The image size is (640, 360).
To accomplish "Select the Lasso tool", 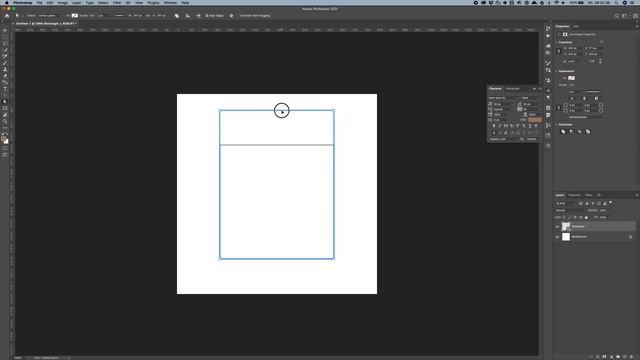I will click(x=5, y=43).
